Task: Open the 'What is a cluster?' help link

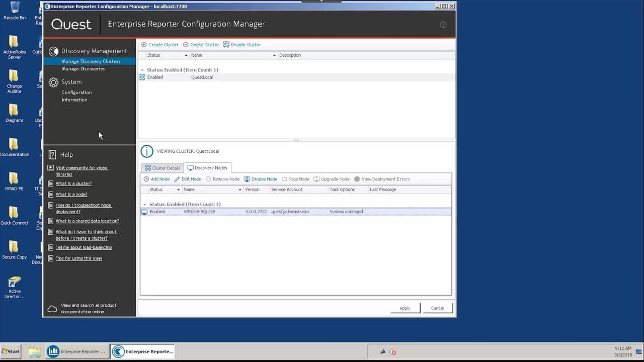Action: [x=73, y=184]
